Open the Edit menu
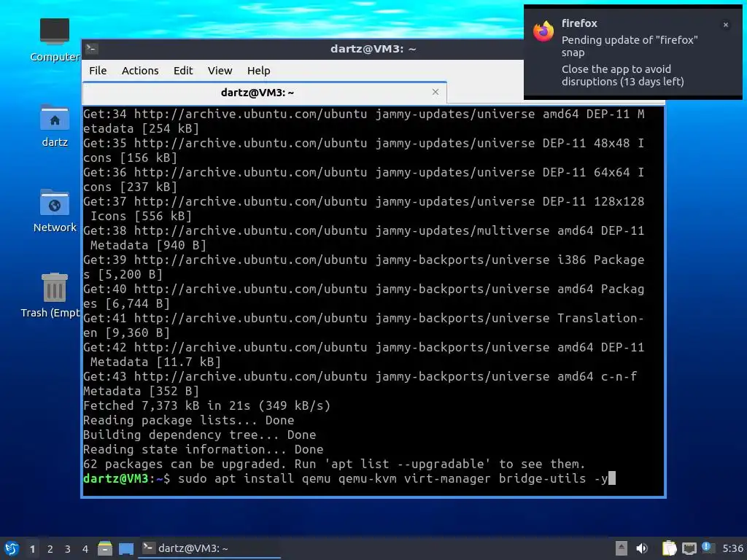 pyautogui.click(x=183, y=71)
